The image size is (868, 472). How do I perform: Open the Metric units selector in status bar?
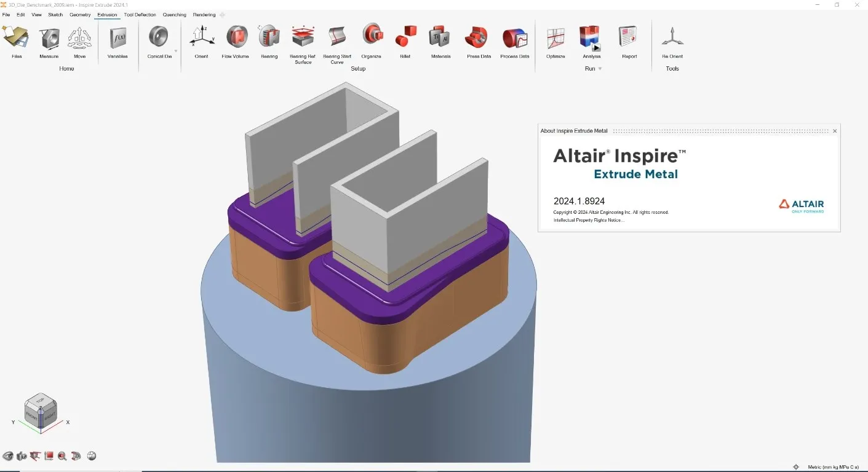point(832,467)
